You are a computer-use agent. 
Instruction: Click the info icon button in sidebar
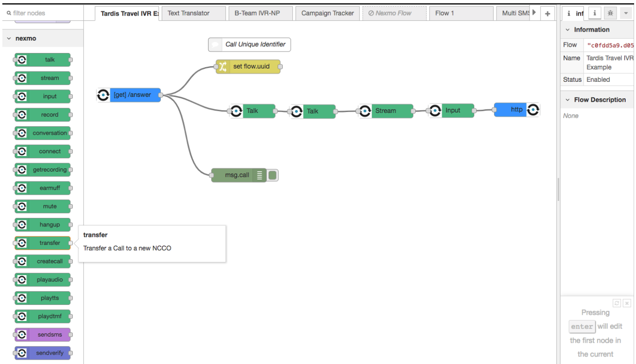[594, 13]
